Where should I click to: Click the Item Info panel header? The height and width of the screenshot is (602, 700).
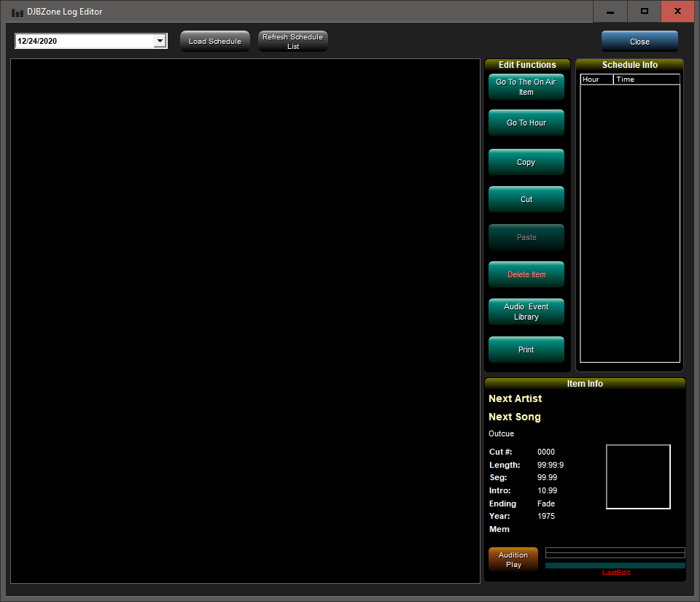tap(585, 384)
